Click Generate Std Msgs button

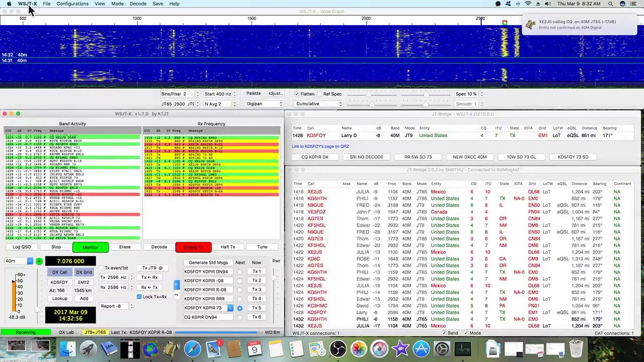(x=208, y=262)
